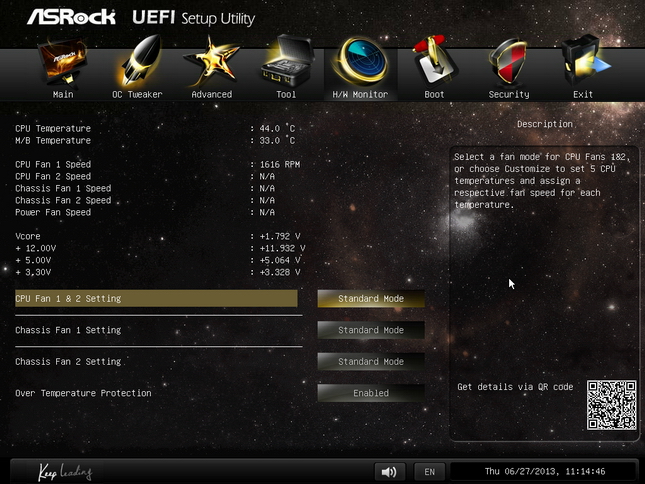
Task: Open the Main monitor icon
Action: click(x=63, y=62)
